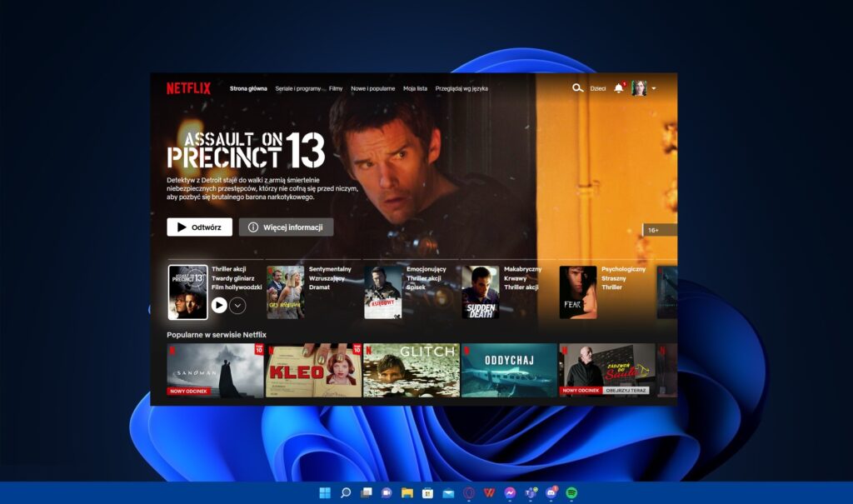Open Microsoft Teams from taskbar
The width and height of the screenshot is (853, 504).
coord(531,492)
